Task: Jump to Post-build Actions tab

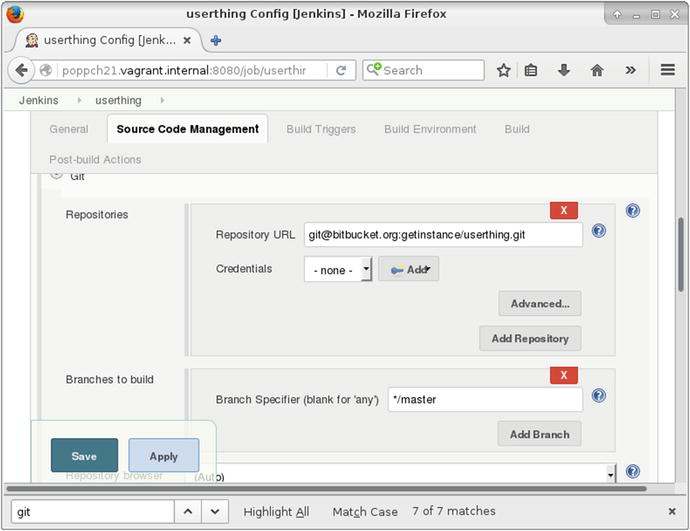Action: tap(95, 160)
